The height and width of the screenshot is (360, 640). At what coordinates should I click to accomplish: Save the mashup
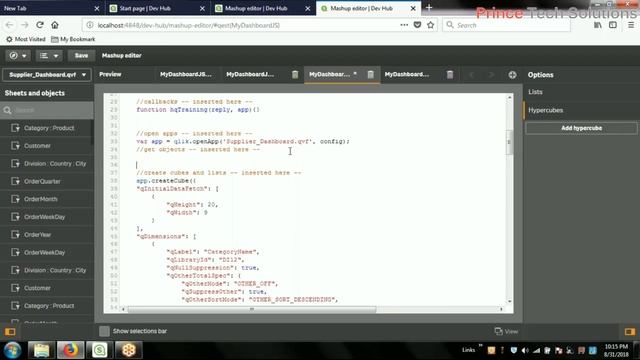click(x=81, y=56)
